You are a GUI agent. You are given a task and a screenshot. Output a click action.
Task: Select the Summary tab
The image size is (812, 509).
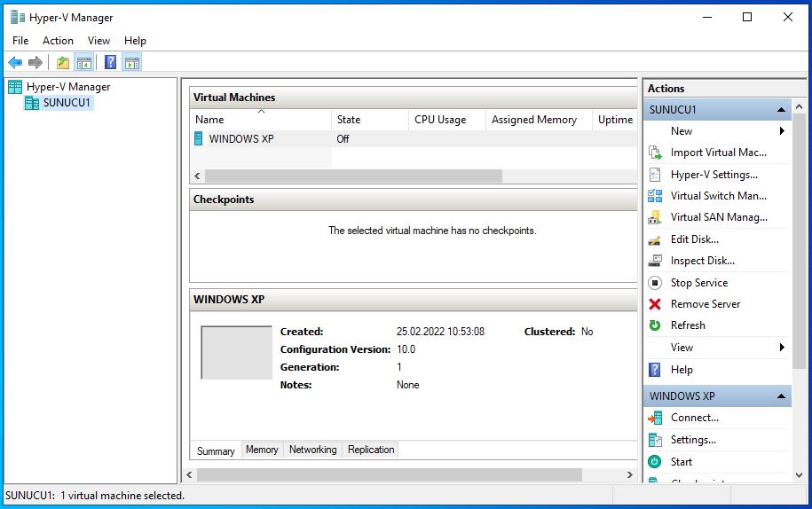[x=216, y=450]
